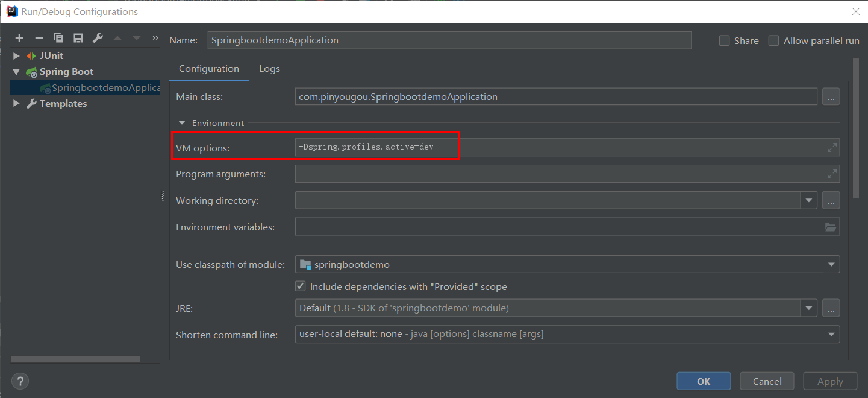Expand the VM options field editor

click(832, 147)
